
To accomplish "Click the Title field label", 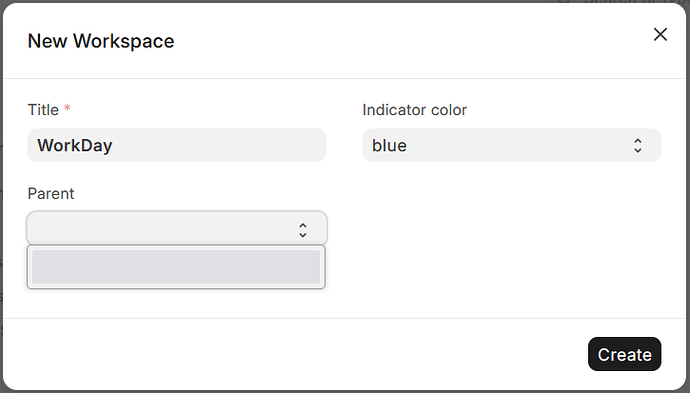I will [x=43, y=110].
